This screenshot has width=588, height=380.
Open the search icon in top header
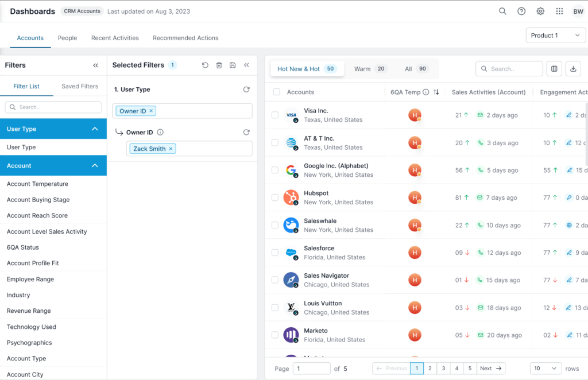[x=502, y=11]
